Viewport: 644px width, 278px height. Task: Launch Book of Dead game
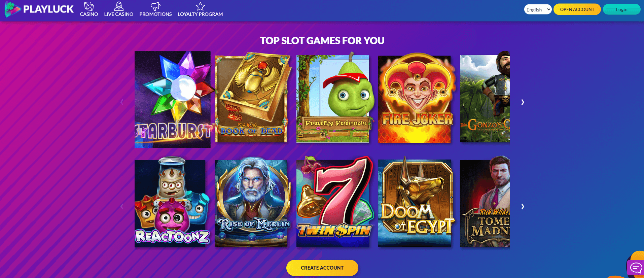252,98
